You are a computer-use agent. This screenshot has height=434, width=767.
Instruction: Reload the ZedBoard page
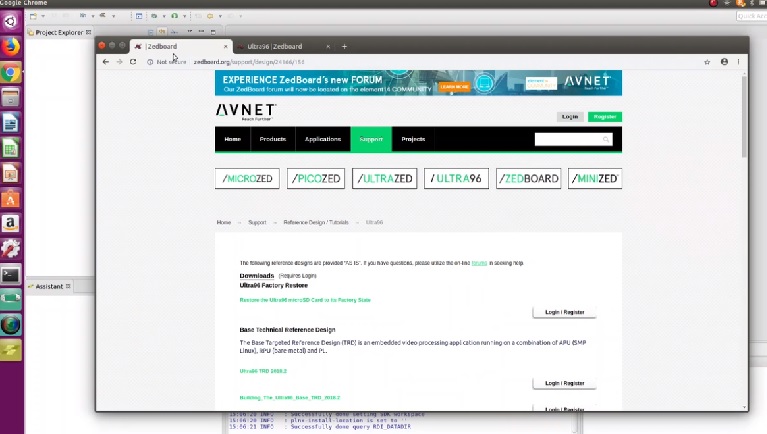click(133, 62)
